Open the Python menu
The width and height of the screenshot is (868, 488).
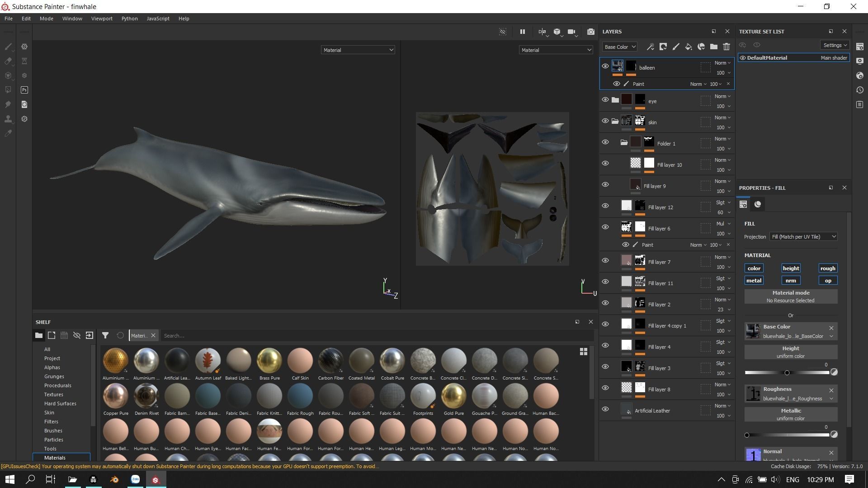pos(129,19)
